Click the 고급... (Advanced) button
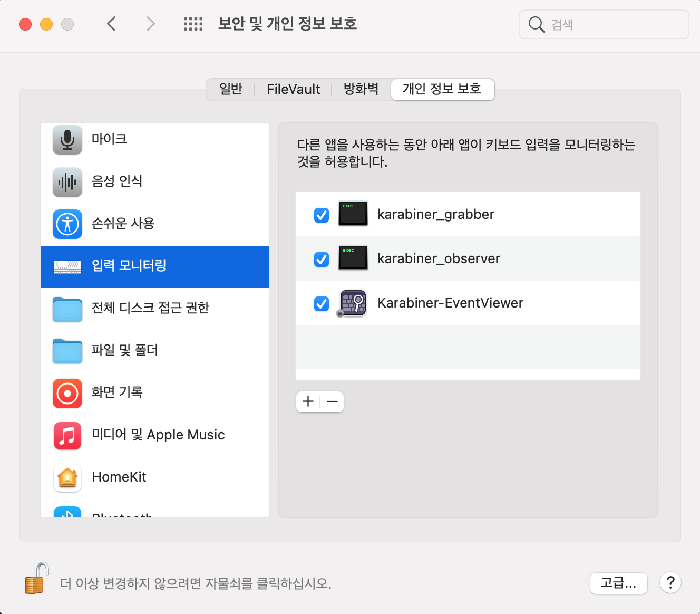This screenshot has height=614, width=700. click(x=618, y=583)
